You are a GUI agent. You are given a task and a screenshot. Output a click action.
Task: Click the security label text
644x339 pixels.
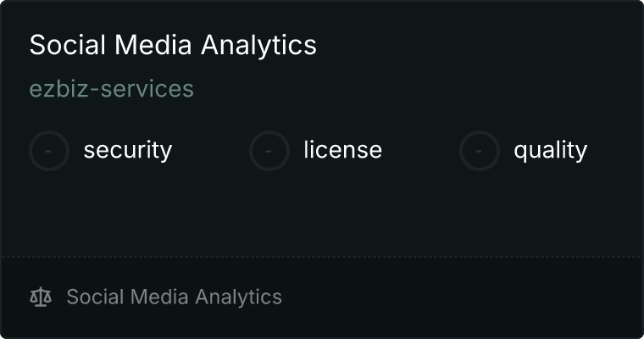(127, 150)
